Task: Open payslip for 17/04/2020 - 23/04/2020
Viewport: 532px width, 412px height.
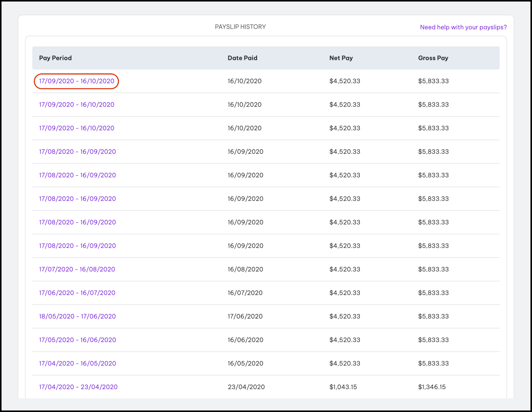Action: click(x=78, y=387)
